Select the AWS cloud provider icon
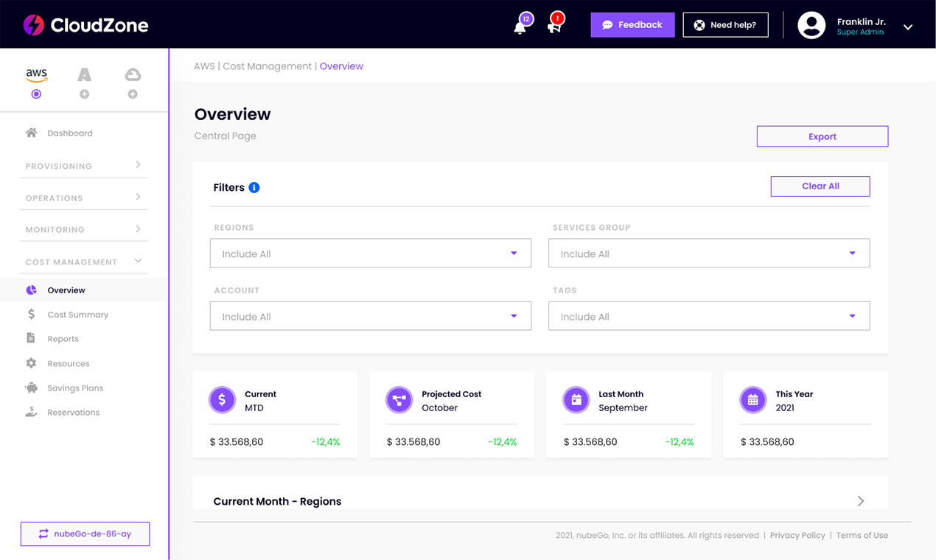This screenshot has height=560, width=936. 36,74
